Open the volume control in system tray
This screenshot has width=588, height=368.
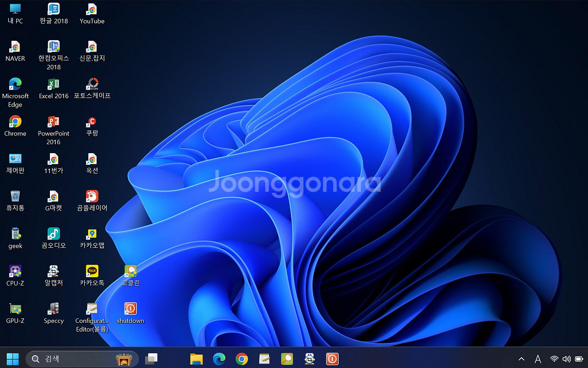coord(567,359)
